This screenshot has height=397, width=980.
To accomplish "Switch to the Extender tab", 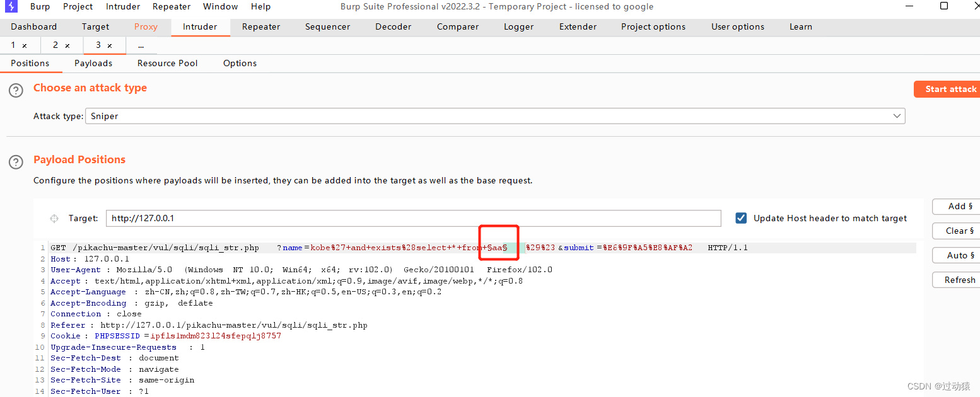I will (578, 26).
